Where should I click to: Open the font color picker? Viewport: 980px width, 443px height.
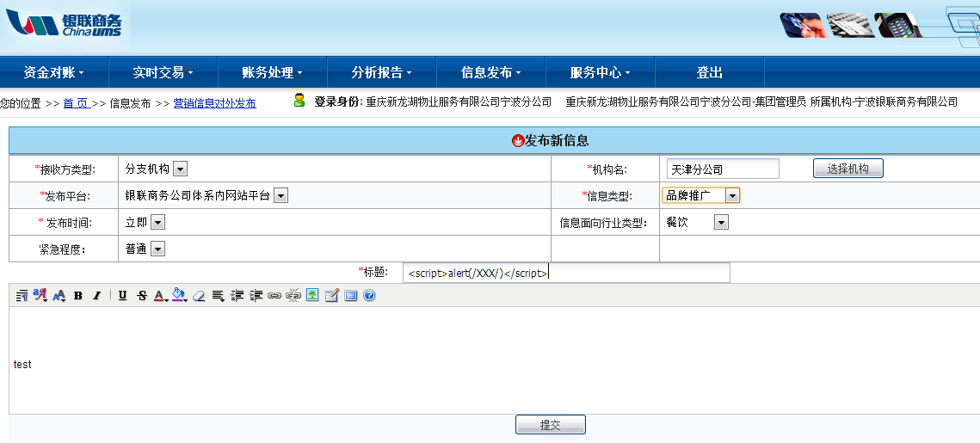click(x=161, y=296)
